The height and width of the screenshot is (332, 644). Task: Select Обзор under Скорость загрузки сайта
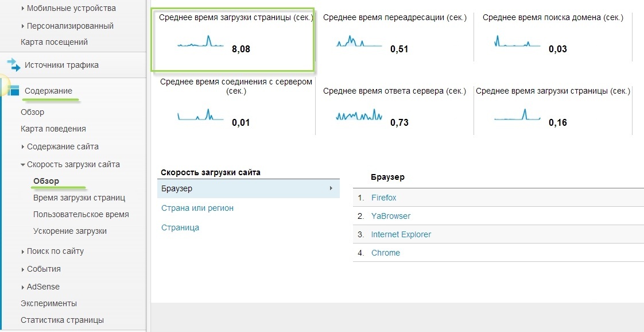click(x=46, y=181)
